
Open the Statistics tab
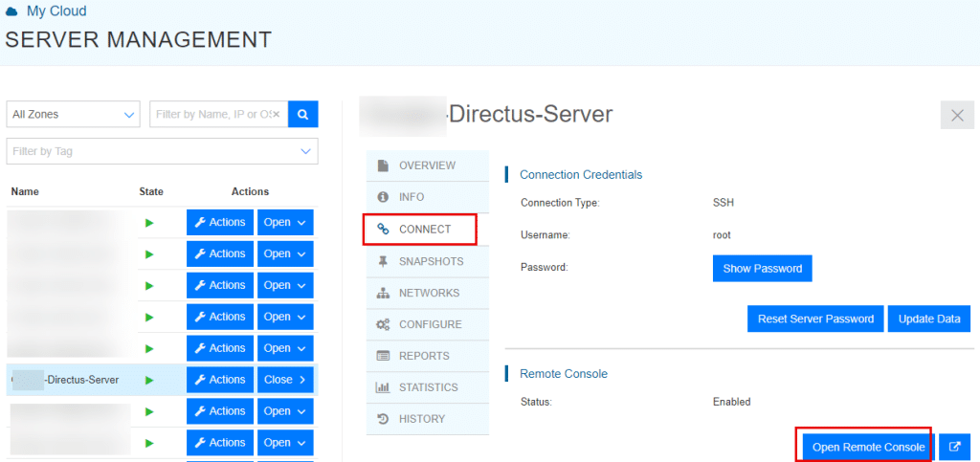point(428,387)
